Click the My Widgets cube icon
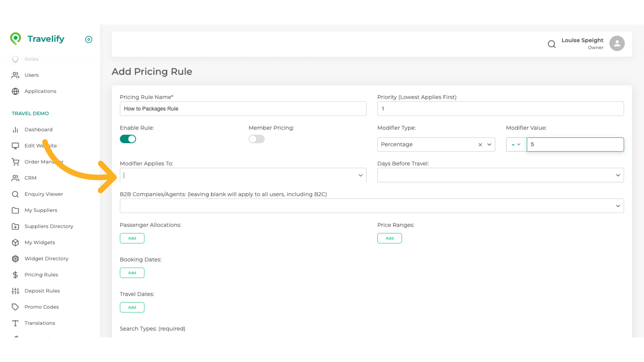 (15, 243)
